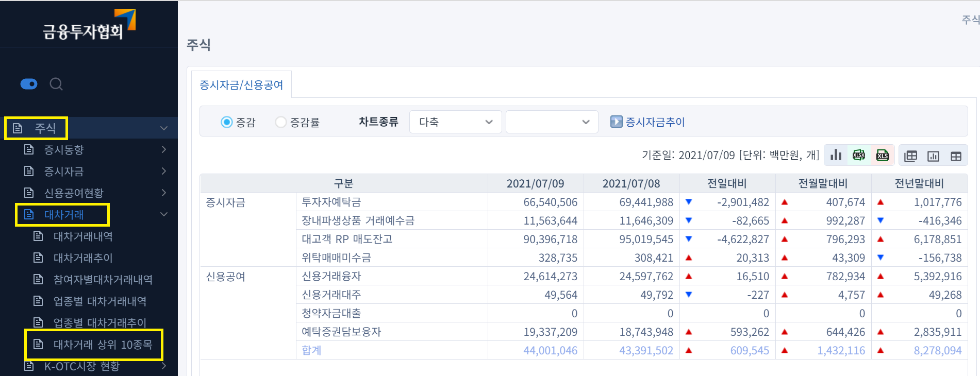Click the 금융투자협회 logo
The width and height of the screenshot is (980, 376).
(x=89, y=25)
